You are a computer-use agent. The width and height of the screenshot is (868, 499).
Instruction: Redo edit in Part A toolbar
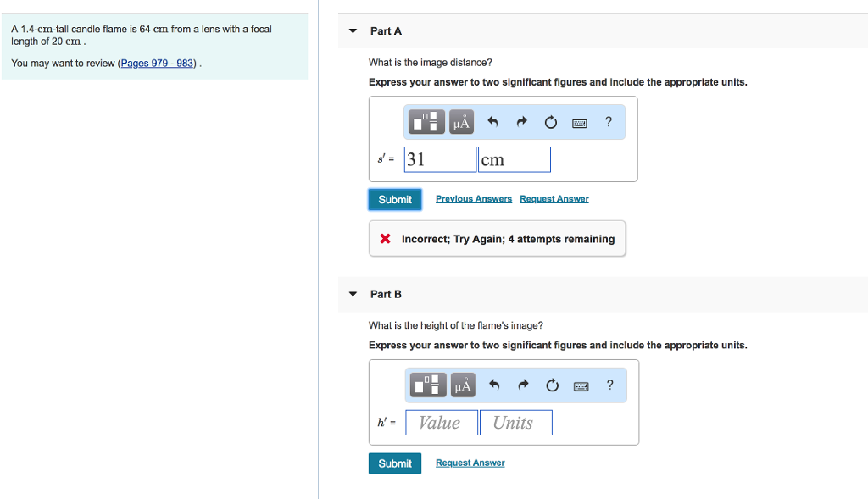point(521,122)
